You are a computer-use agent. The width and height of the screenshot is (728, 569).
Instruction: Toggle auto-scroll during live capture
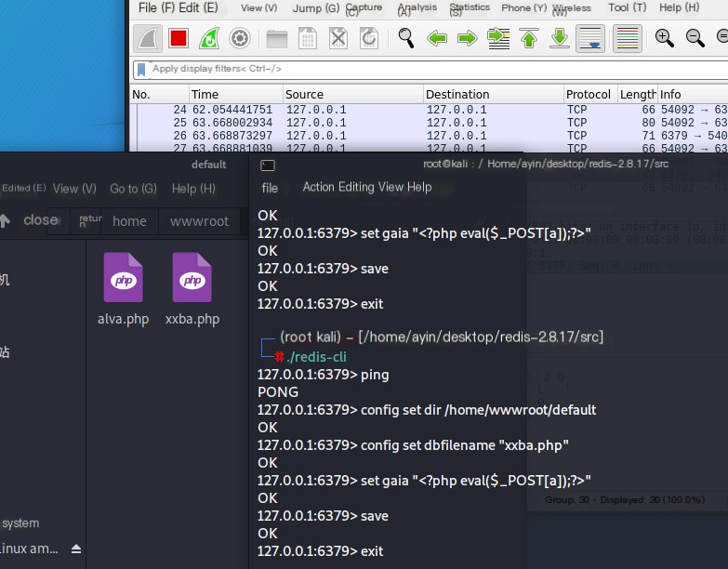click(590, 38)
